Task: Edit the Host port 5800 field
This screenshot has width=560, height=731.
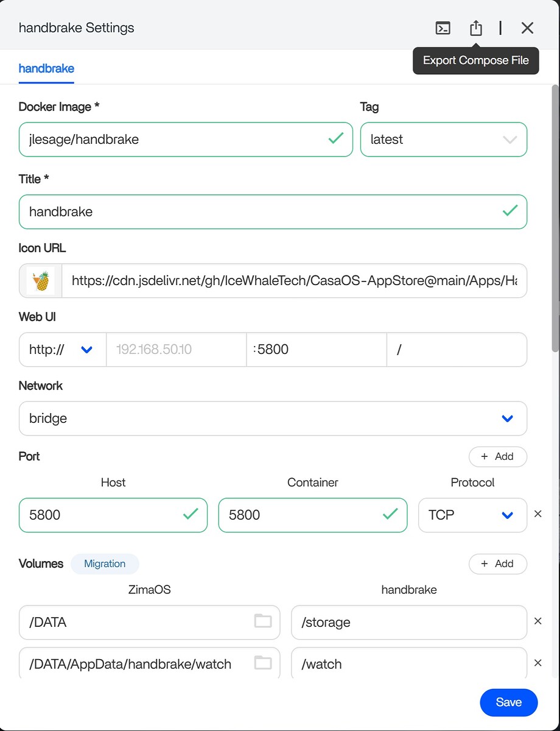Action: (113, 515)
